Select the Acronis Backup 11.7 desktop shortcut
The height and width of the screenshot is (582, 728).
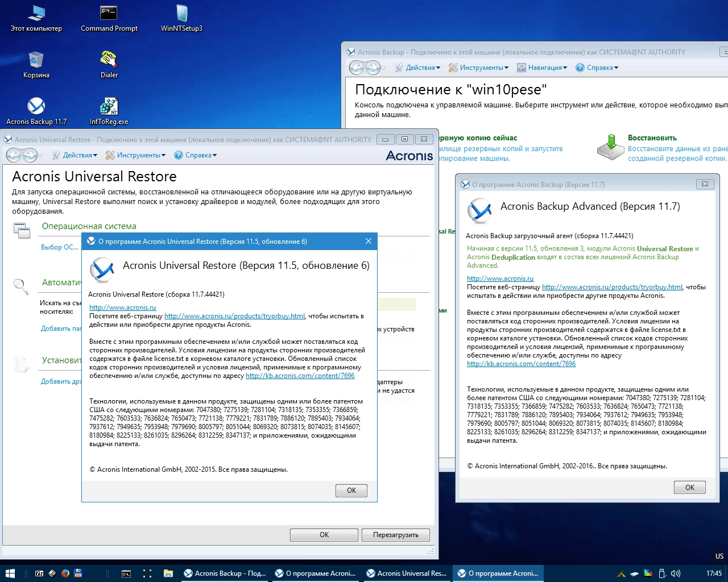click(x=36, y=111)
